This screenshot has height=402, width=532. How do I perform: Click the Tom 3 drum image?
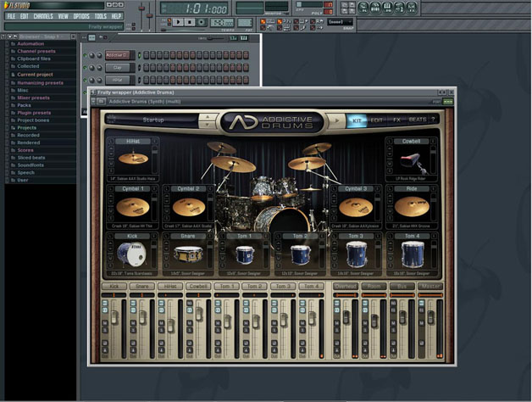pos(357,254)
